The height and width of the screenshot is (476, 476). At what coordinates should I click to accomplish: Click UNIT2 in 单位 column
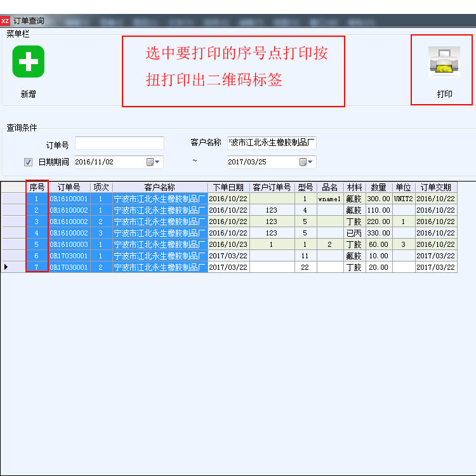click(404, 199)
